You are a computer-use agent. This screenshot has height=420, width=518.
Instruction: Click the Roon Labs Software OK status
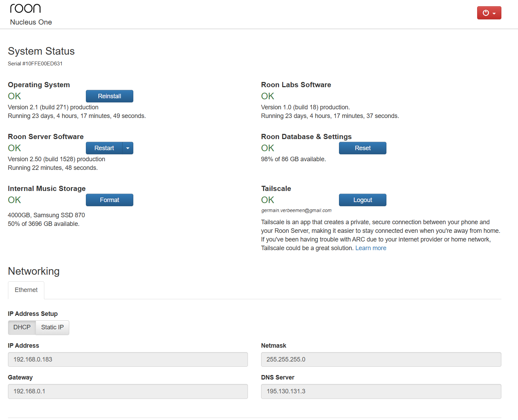(x=268, y=96)
